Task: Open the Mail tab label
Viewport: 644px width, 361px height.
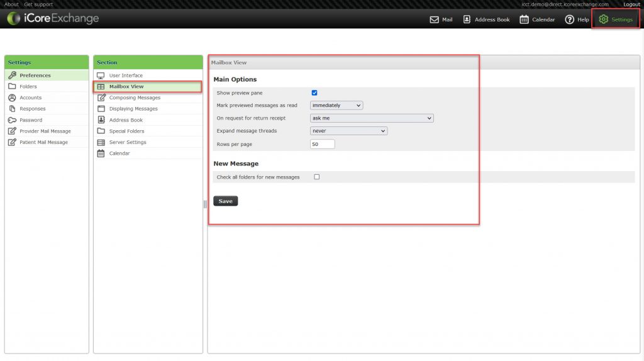Action: pos(447,19)
